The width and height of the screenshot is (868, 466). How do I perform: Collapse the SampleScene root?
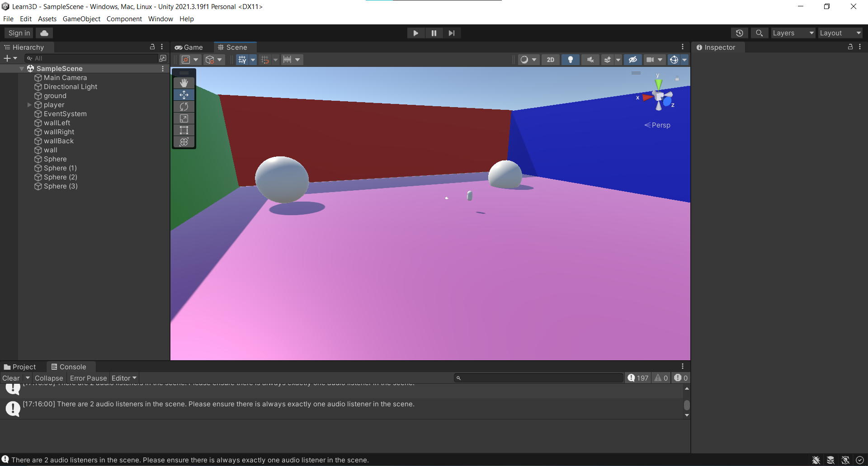(x=22, y=69)
